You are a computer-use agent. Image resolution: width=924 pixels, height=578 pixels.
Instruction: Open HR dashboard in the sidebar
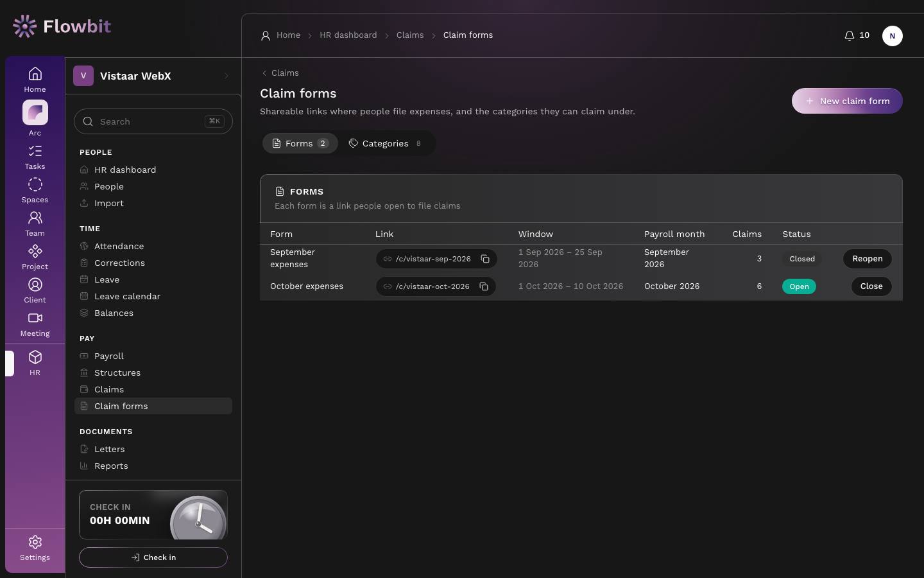pos(153,170)
